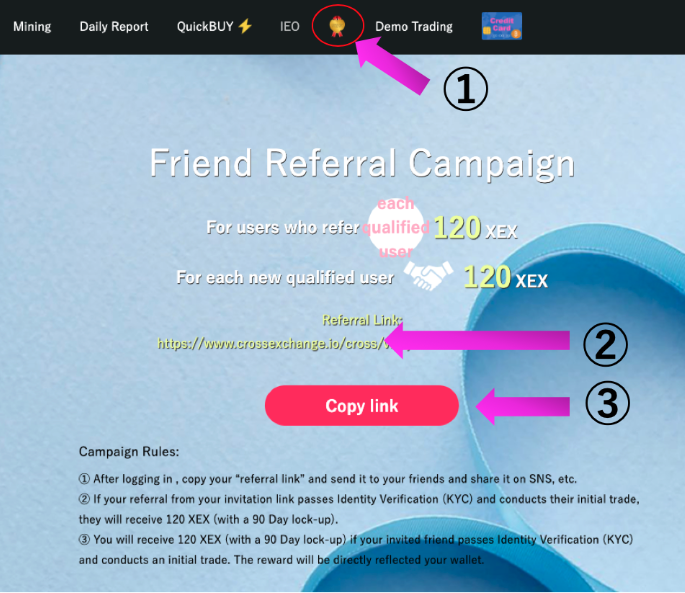
Task: Click the Credit Card banner icon
Action: tap(502, 26)
